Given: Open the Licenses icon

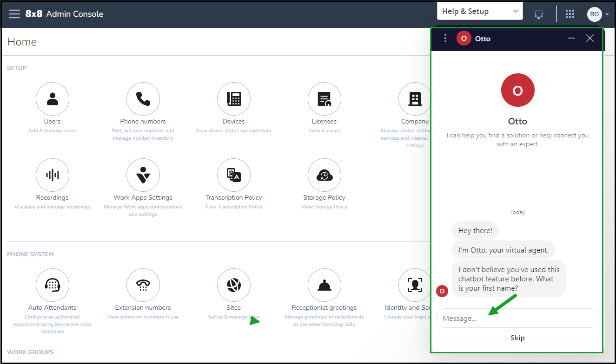Looking at the screenshot, I should (x=325, y=99).
